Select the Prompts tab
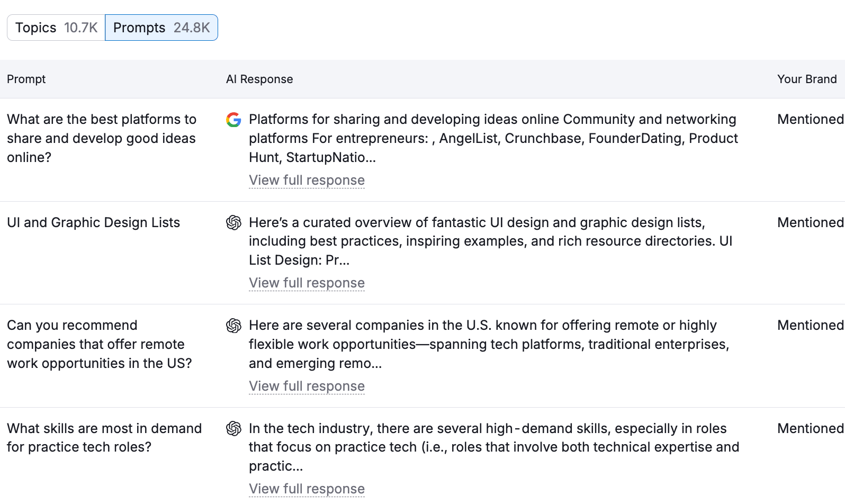This screenshot has height=504, width=845. click(161, 28)
